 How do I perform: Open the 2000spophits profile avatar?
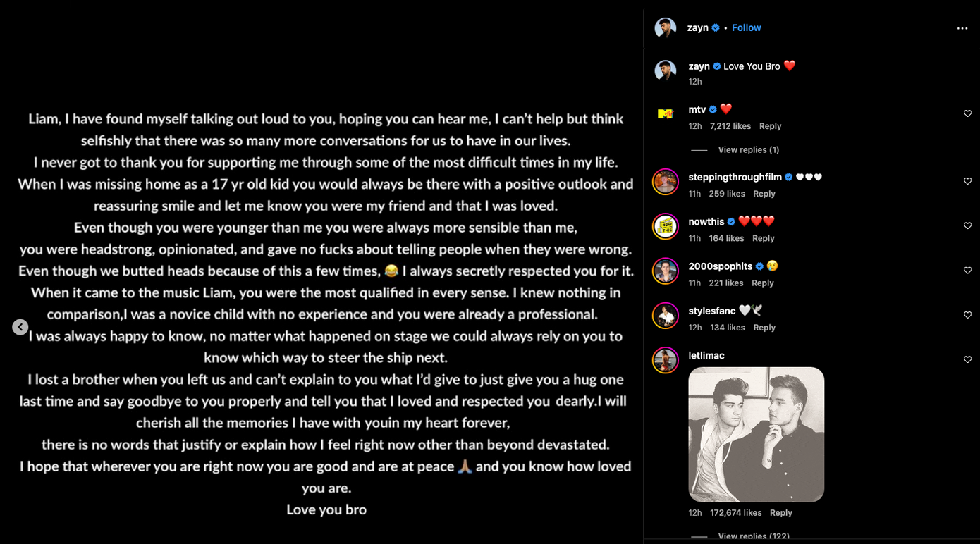666,271
